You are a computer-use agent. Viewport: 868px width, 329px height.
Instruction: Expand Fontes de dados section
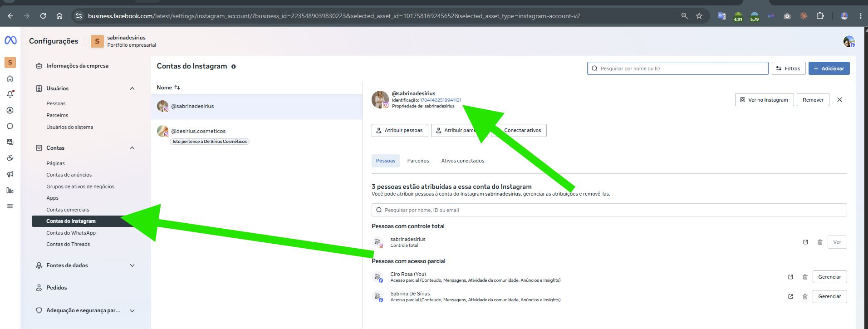(132, 265)
